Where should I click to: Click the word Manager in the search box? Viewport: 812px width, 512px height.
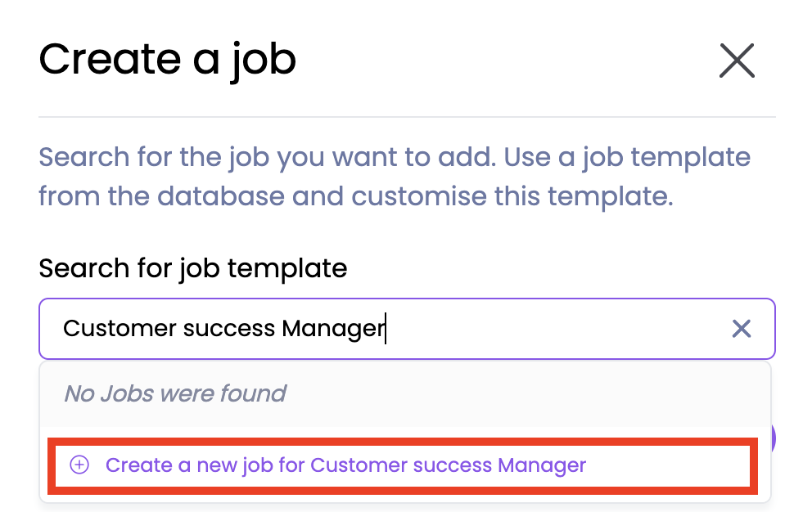[332, 329]
